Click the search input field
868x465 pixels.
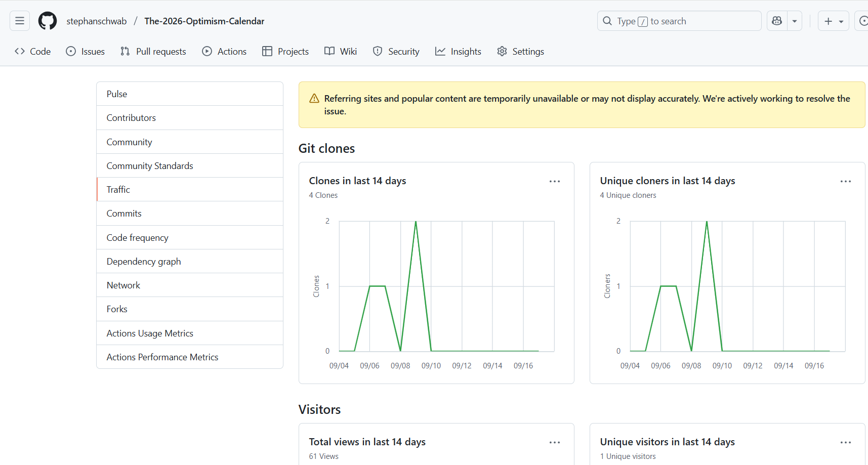(x=678, y=21)
